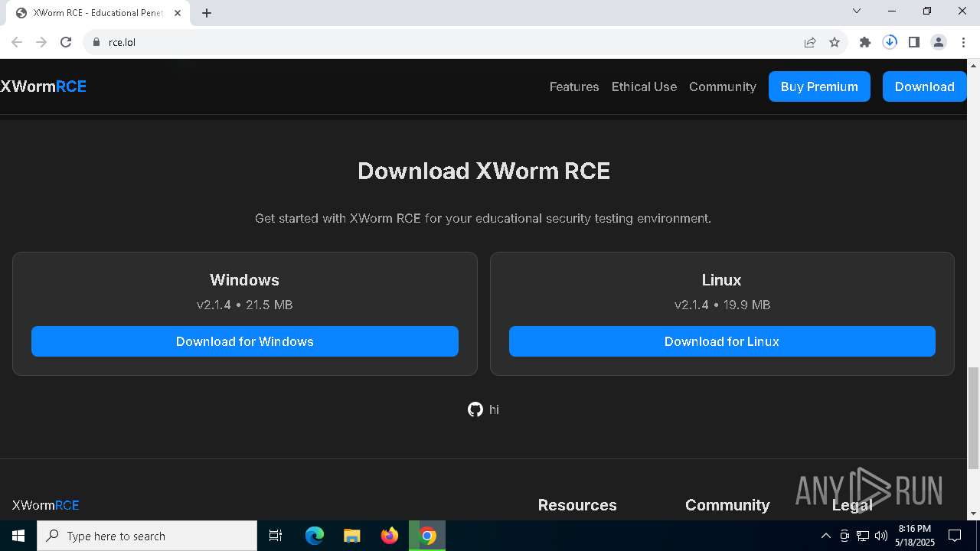Screen dimensions: 980x551
Task: Click the scrollbar down arrow
Action: 974,514
